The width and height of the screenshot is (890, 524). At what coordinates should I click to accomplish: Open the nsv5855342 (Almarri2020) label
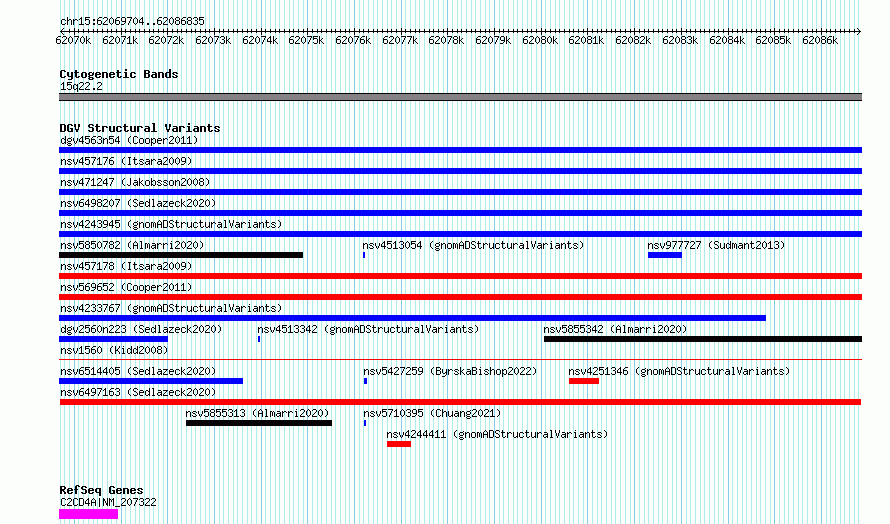pyautogui.click(x=615, y=329)
